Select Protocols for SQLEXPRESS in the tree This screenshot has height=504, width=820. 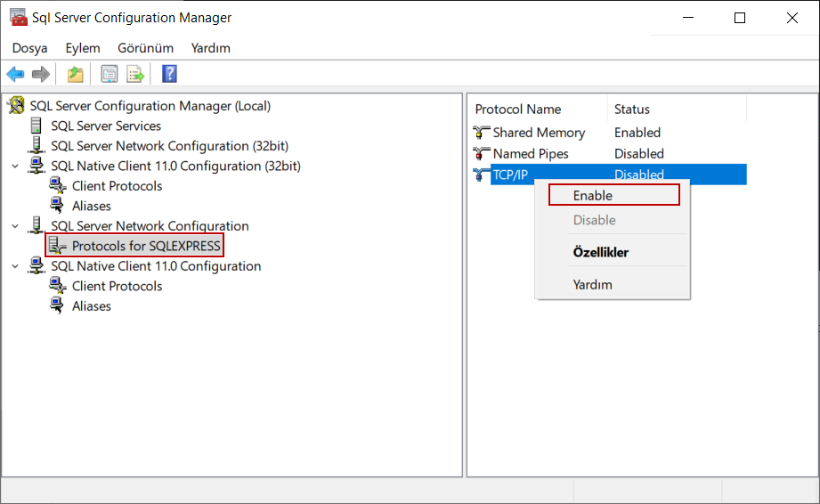[x=146, y=246]
